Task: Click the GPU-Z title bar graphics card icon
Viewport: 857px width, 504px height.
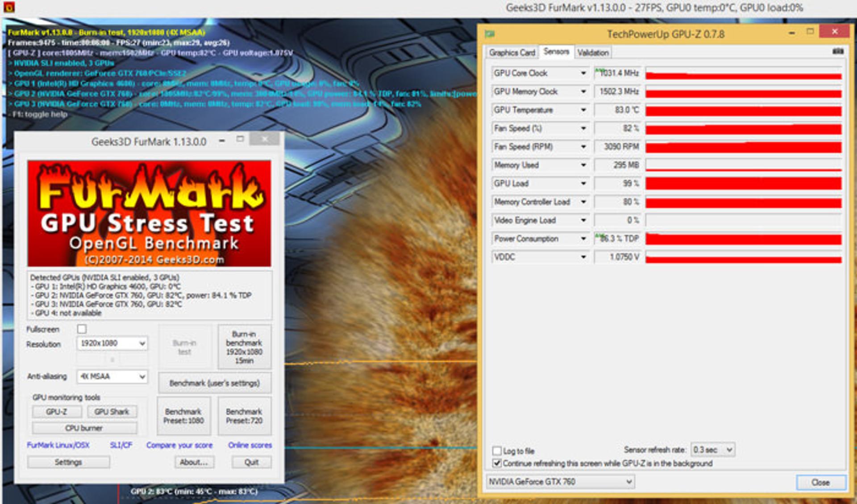Action: (x=490, y=34)
